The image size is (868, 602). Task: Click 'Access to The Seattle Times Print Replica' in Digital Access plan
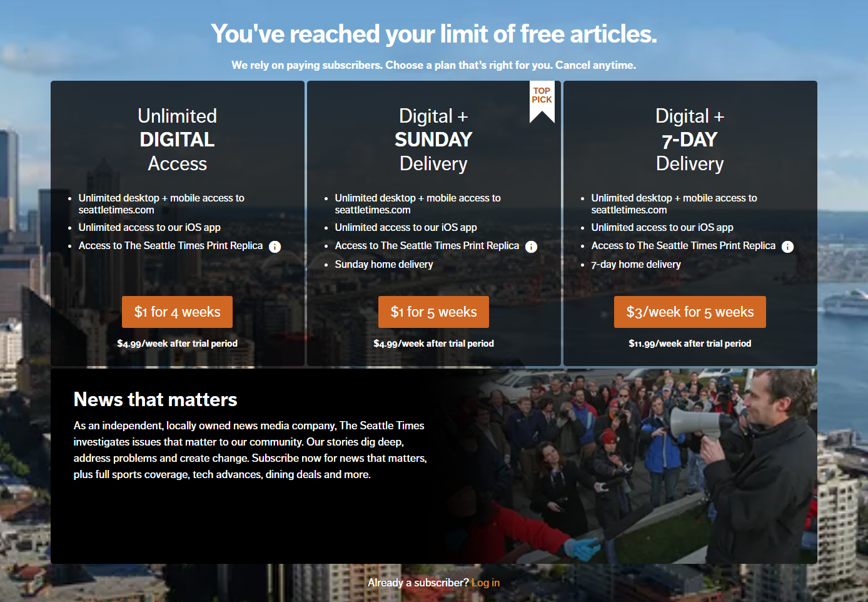tap(171, 245)
